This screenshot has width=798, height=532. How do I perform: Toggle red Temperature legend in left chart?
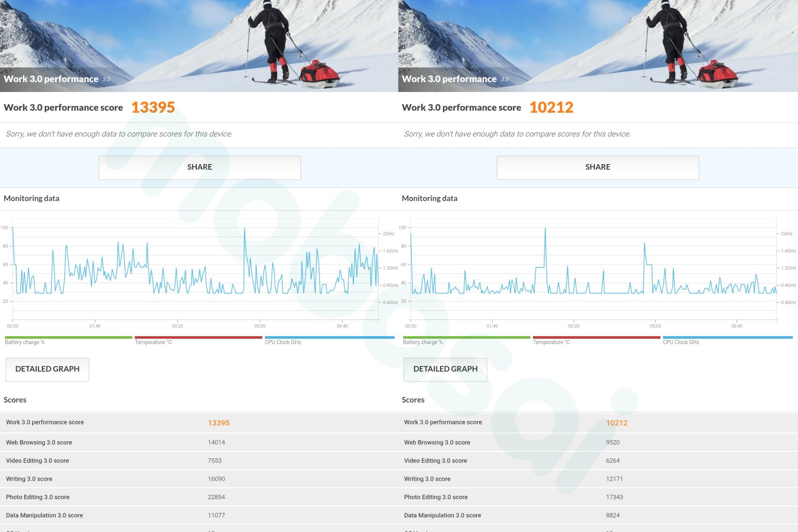tap(198, 340)
